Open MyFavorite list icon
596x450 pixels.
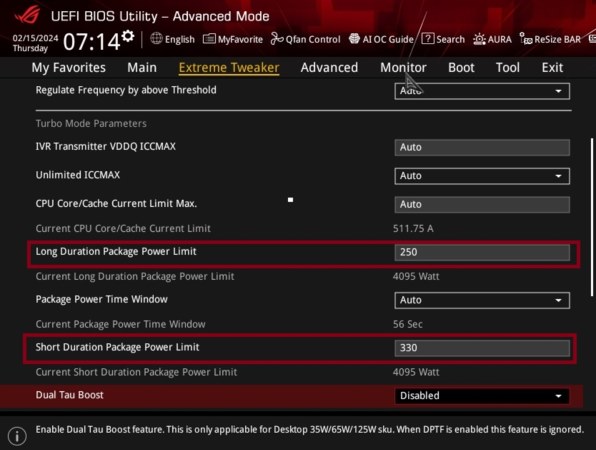tap(209, 39)
